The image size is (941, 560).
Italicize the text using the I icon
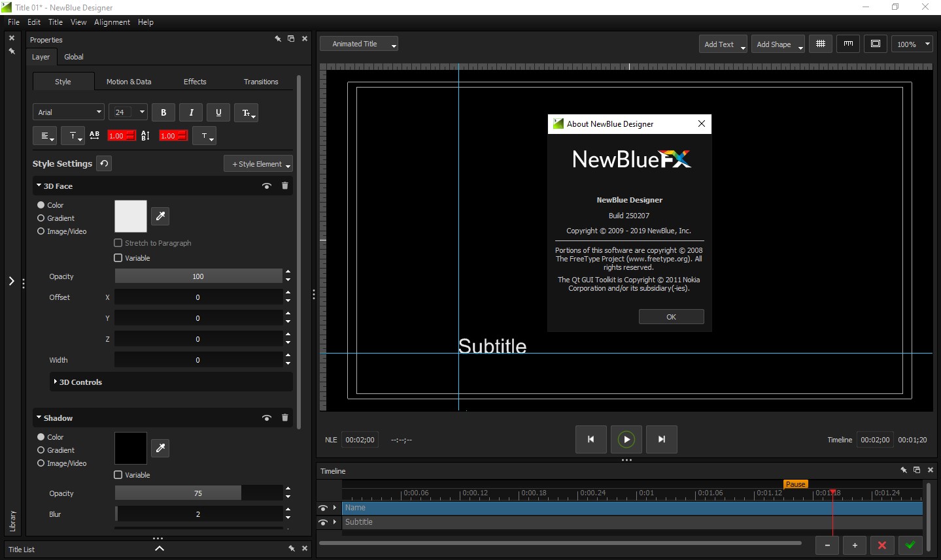point(190,112)
